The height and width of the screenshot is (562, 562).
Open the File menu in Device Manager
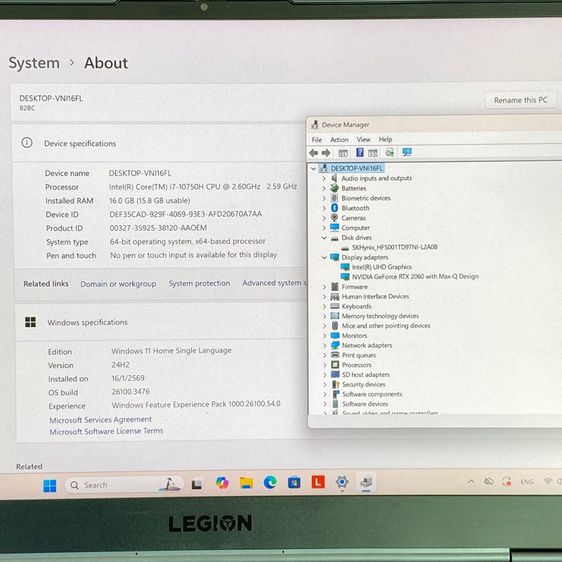(x=316, y=140)
